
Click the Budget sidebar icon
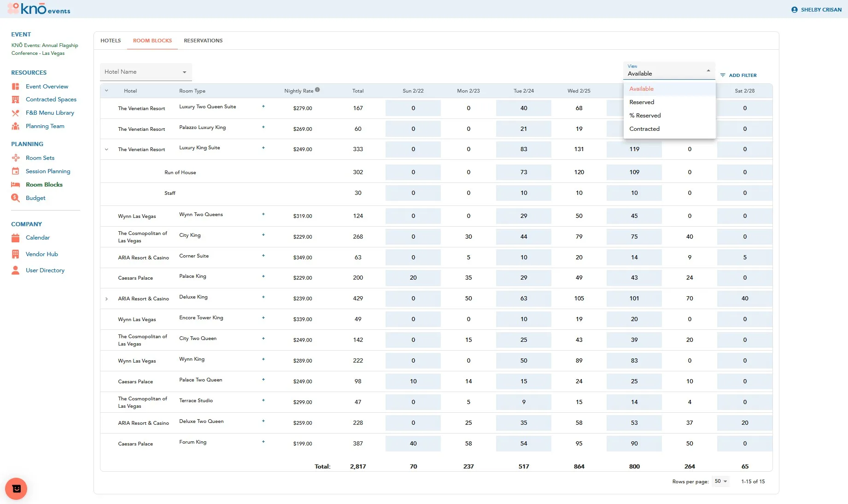point(15,198)
